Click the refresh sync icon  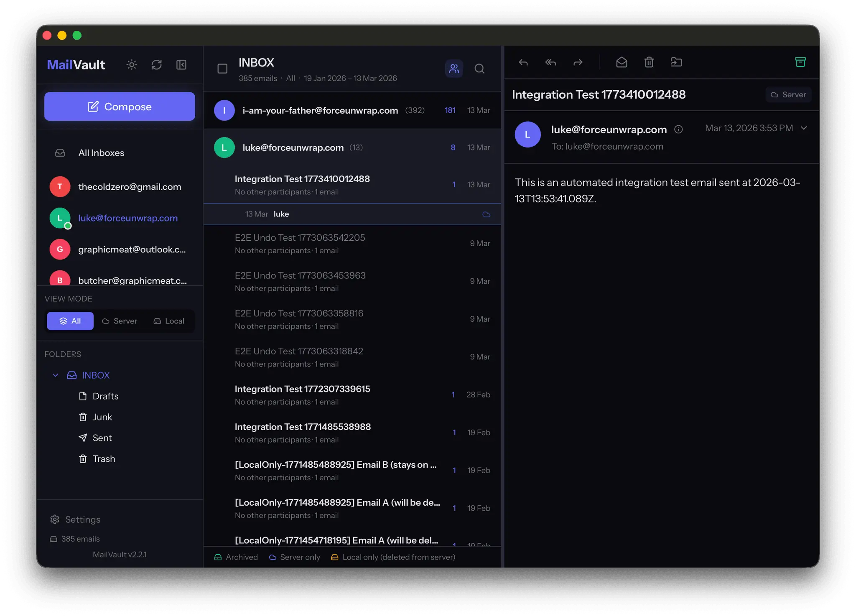156,65
